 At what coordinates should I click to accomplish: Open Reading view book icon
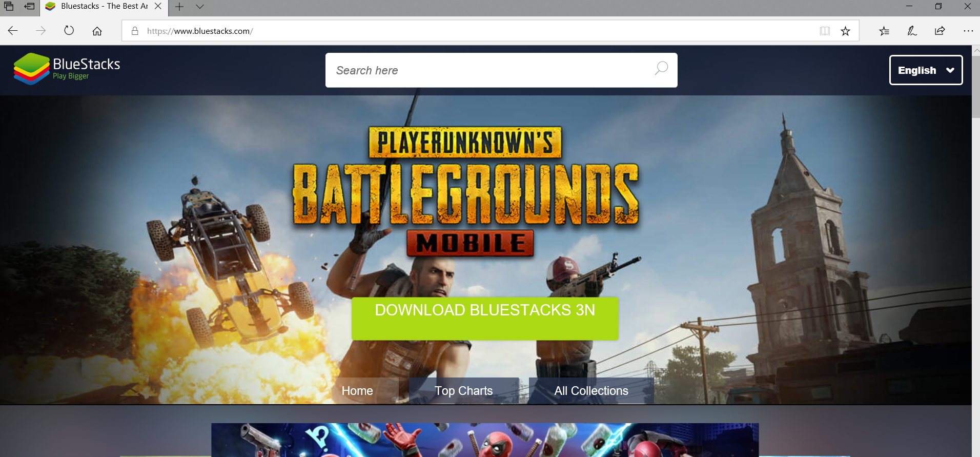825,31
